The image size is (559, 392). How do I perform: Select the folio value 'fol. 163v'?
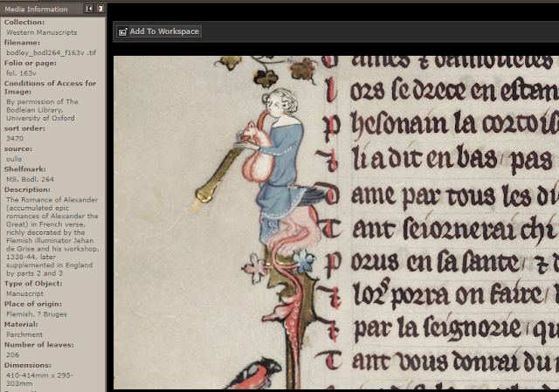coord(21,73)
